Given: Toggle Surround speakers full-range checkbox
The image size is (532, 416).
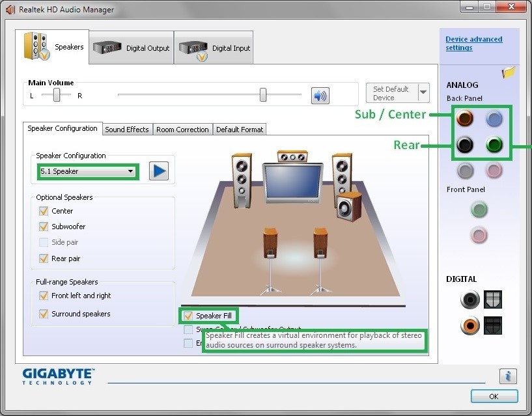Looking at the screenshot, I should [x=44, y=314].
